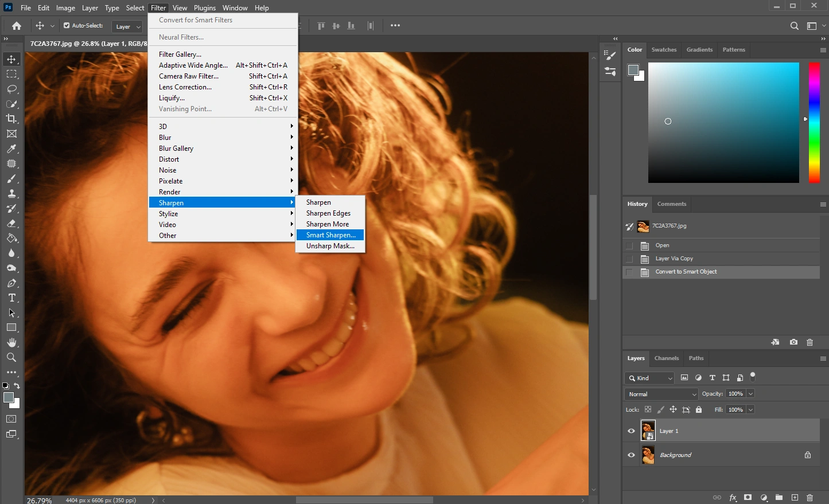The image size is (829, 504).
Task: Click Liquify filter entry
Action: (223, 98)
